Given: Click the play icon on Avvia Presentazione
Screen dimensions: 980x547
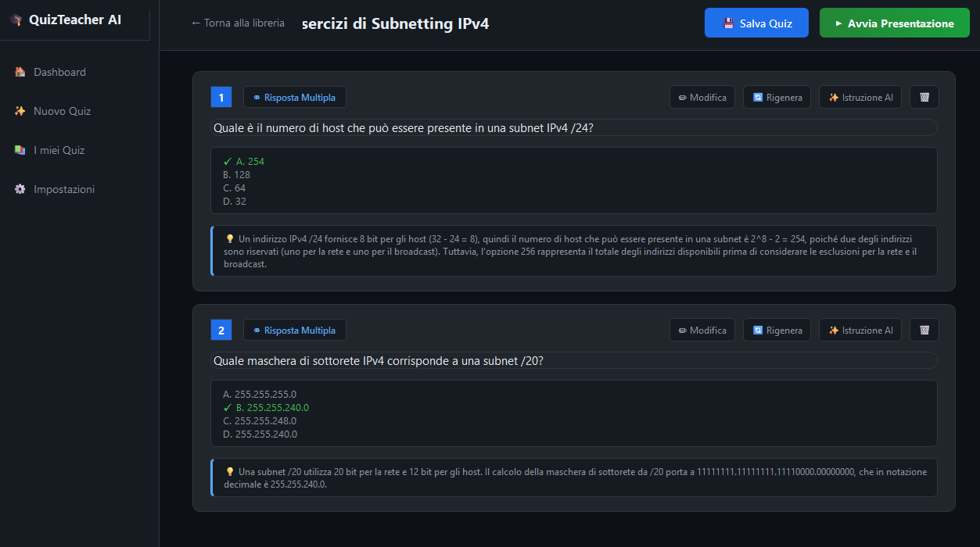Looking at the screenshot, I should tap(838, 23).
